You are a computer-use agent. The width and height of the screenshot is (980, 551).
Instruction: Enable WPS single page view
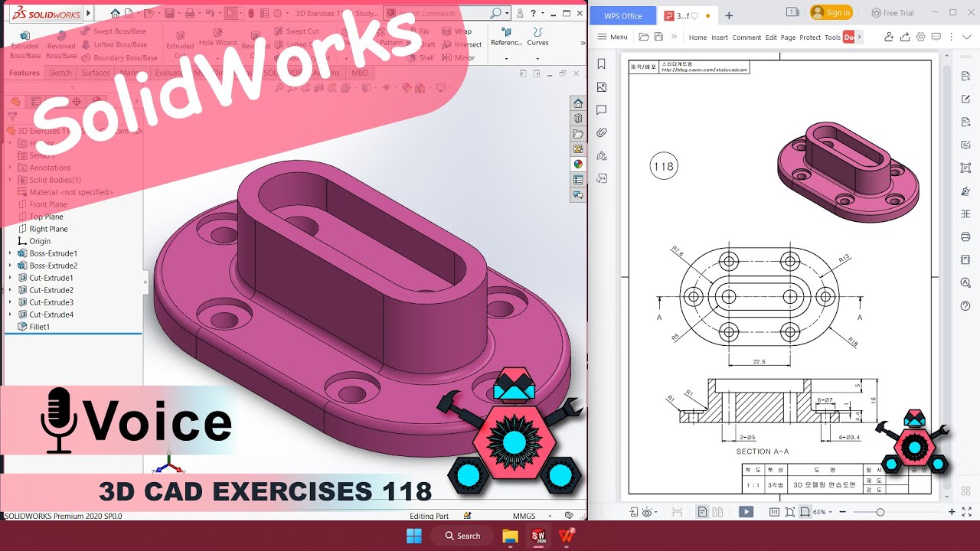point(702,512)
